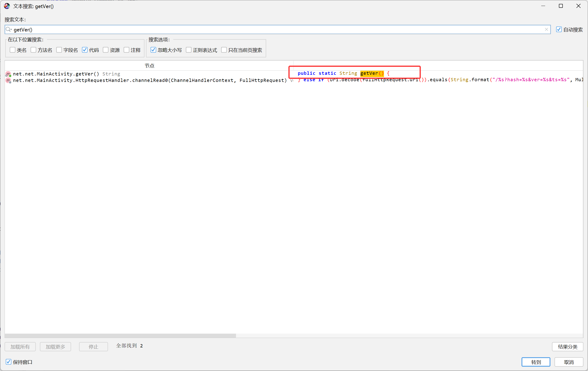Click the jadx app icon in title bar
The image size is (588, 371).
pos(7,6)
